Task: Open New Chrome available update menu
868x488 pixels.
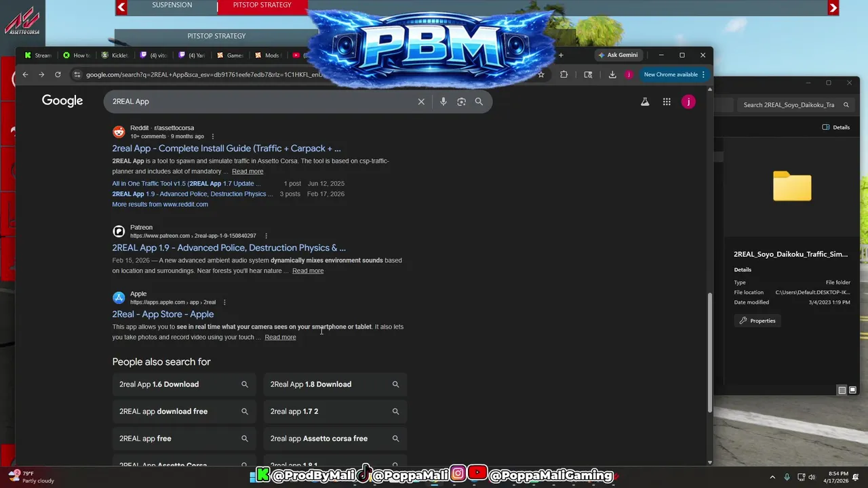Action: 674,75
